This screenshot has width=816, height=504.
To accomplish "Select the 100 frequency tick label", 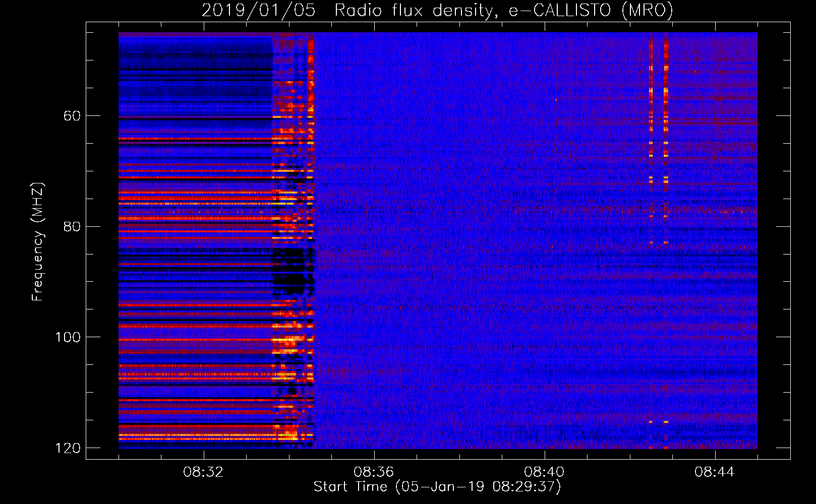I will tap(67, 337).
